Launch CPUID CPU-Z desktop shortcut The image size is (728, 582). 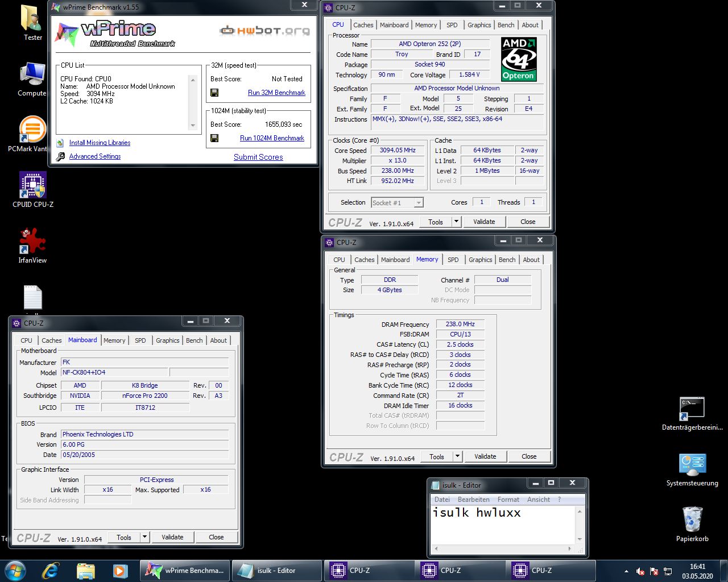coord(32,189)
